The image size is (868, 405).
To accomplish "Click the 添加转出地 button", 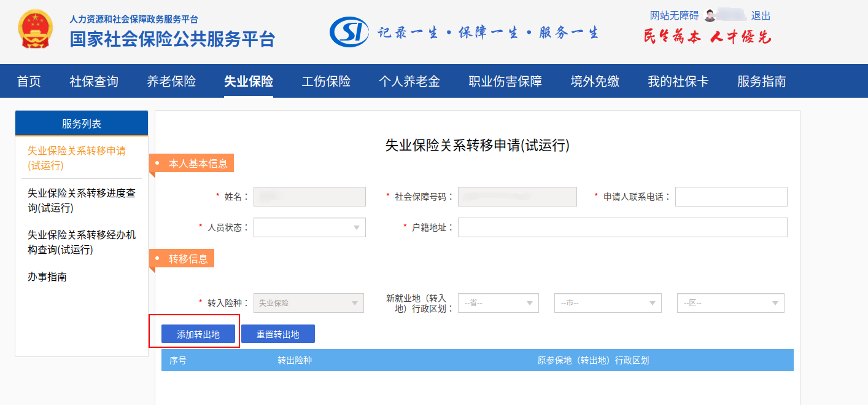I will pos(198,334).
